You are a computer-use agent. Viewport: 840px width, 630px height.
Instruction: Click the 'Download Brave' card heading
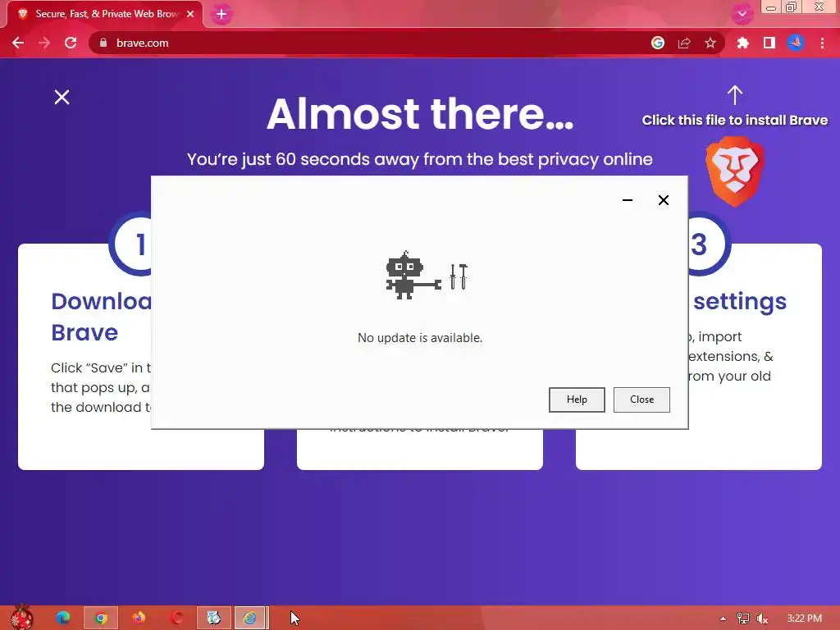101,317
